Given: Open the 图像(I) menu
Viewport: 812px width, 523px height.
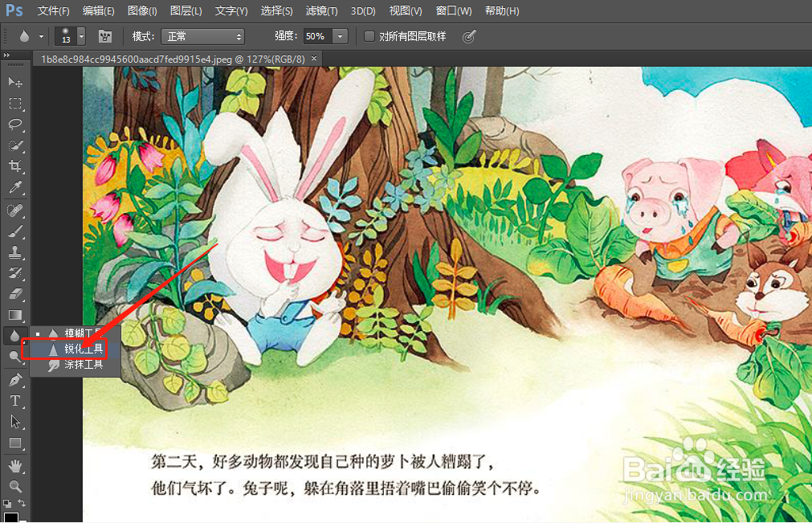Looking at the screenshot, I should coord(142,10).
